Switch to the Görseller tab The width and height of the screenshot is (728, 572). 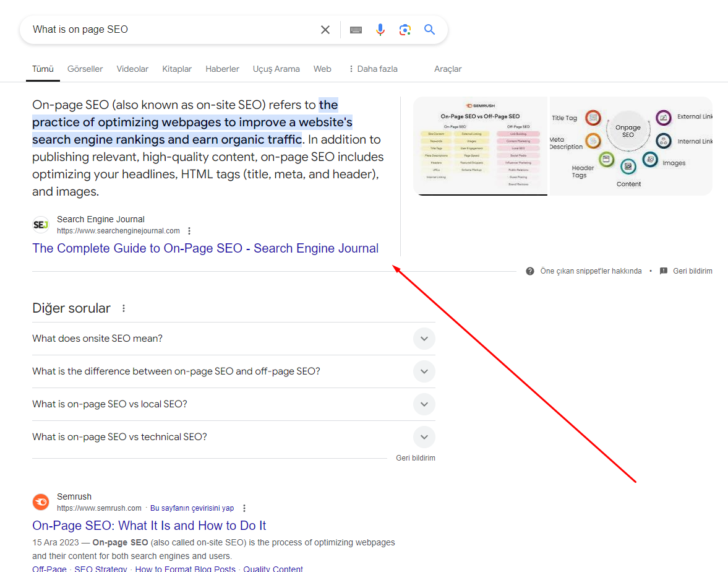pos(85,69)
